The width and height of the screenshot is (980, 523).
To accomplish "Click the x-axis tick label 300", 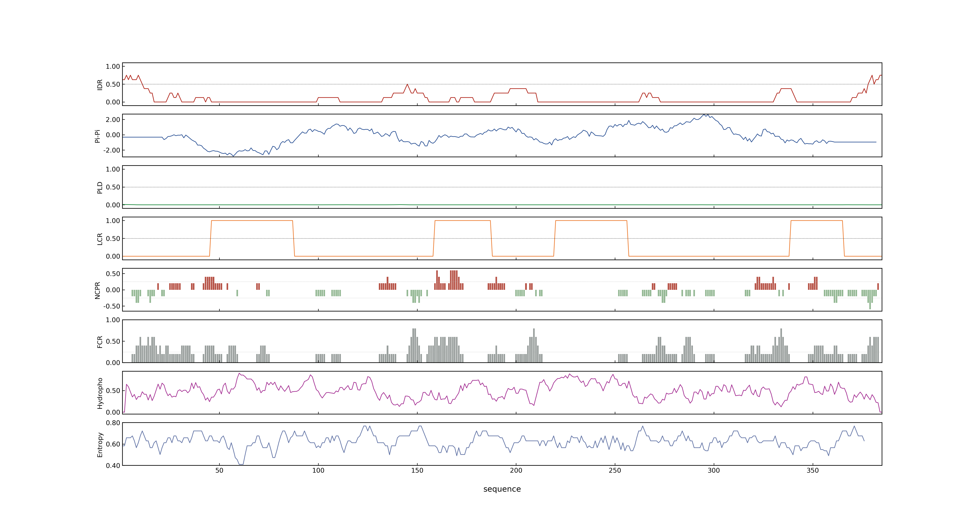I will coord(714,470).
